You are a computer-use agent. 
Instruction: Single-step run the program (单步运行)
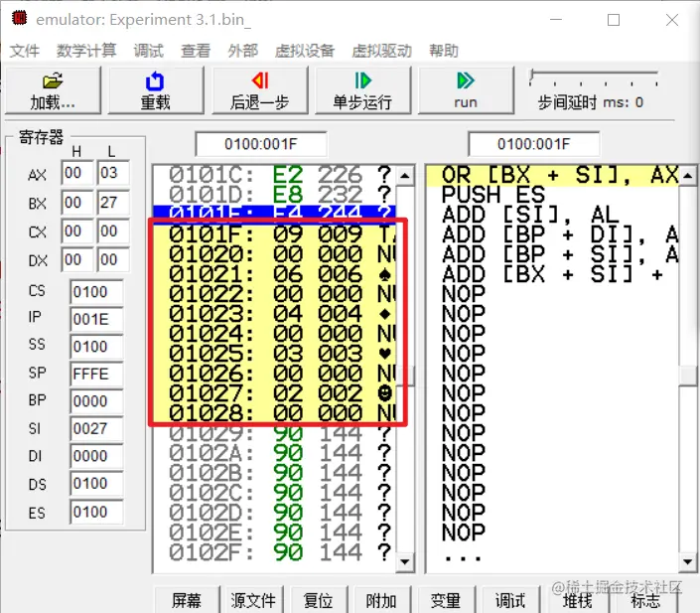(x=362, y=90)
